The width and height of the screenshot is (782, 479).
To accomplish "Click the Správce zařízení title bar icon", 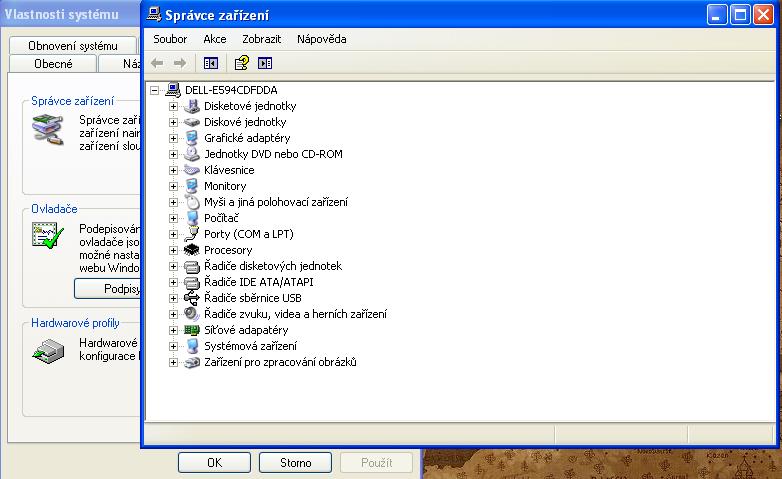I will pyautogui.click(x=154, y=15).
